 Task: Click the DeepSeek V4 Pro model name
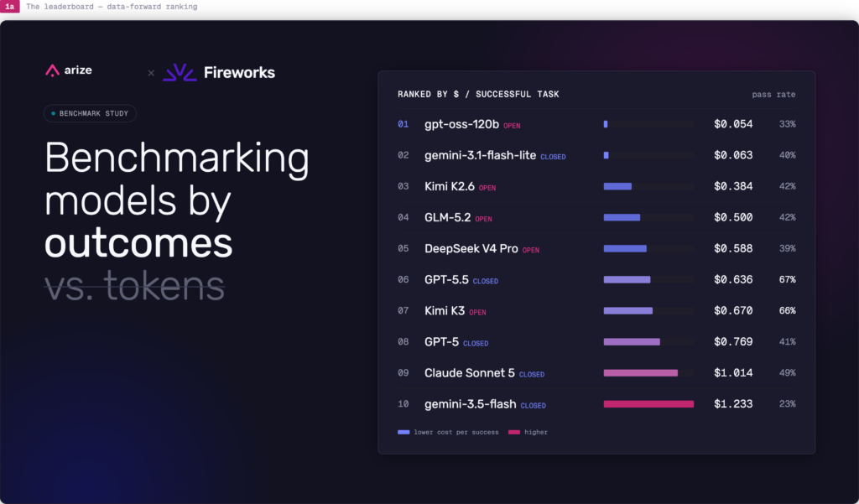click(471, 249)
